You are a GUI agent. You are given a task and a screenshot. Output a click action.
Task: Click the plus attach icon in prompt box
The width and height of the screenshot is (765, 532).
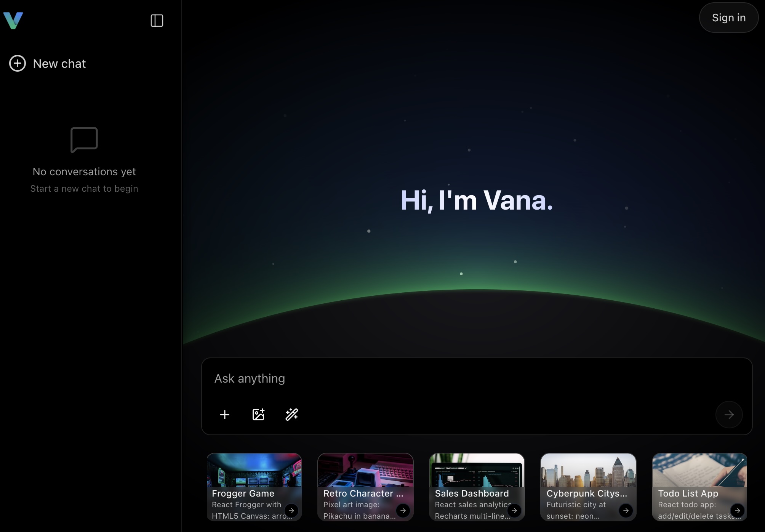[225, 415]
